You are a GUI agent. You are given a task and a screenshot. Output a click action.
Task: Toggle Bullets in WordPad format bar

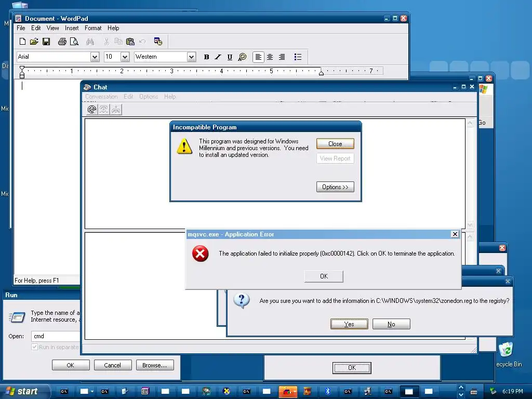298,57
